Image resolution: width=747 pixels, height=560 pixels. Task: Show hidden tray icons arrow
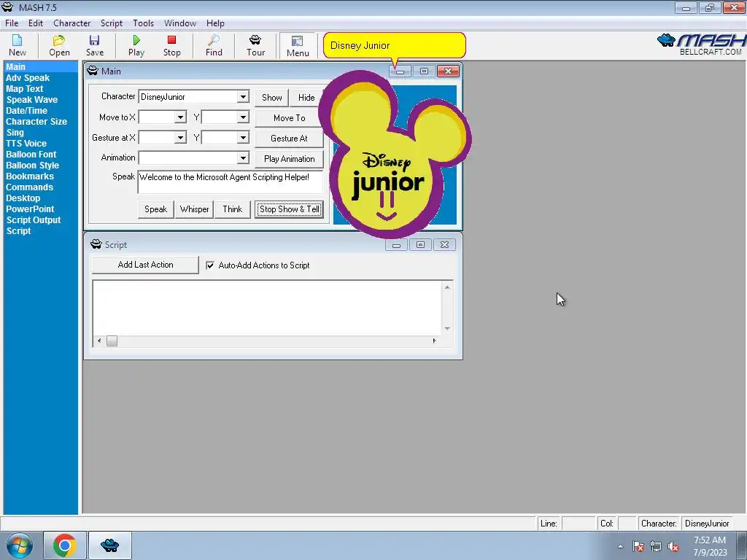click(x=620, y=546)
